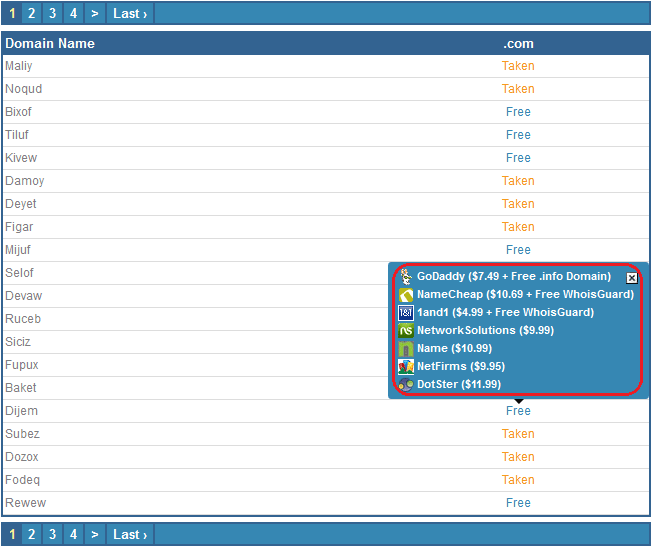Click the Domain Name column header

[x=50, y=43]
